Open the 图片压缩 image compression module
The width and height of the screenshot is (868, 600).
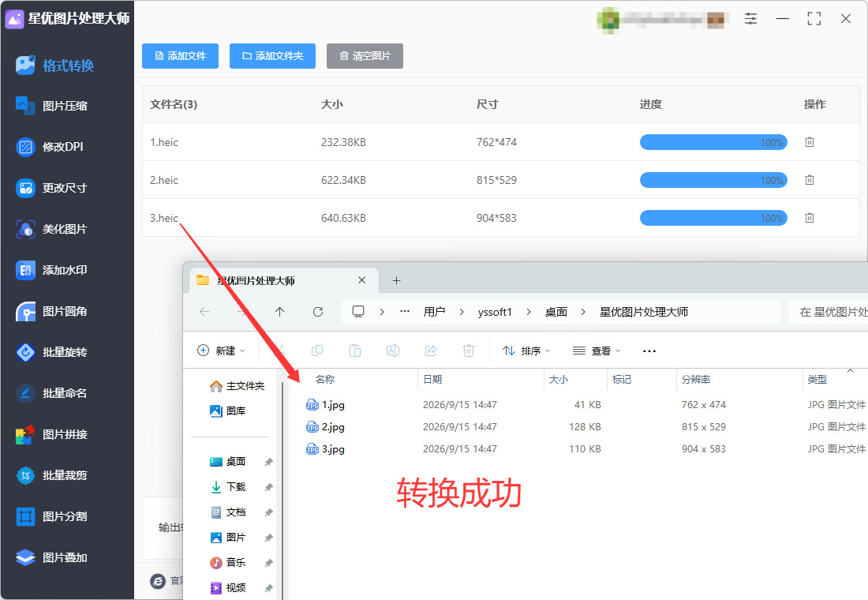(x=51, y=106)
